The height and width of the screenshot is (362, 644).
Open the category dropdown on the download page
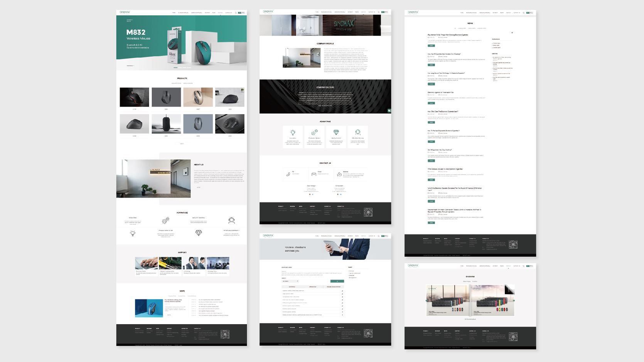[290, 281]
